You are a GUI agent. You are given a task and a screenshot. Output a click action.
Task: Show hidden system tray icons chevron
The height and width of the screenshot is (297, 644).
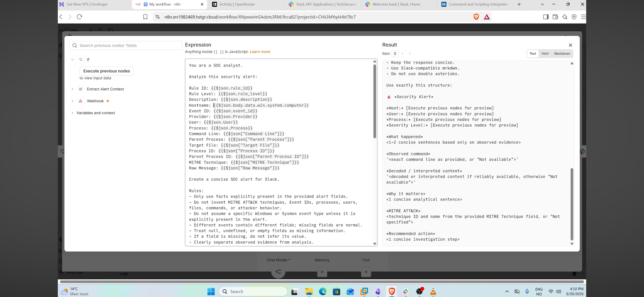[x=507, y=291]
